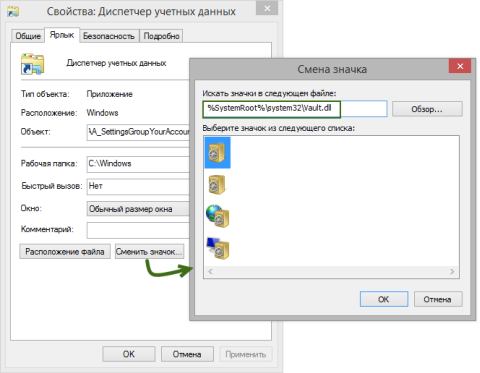Click the shortcut folder icon in Properties
The image size is (480, 373).
click(x=32, y=64)
